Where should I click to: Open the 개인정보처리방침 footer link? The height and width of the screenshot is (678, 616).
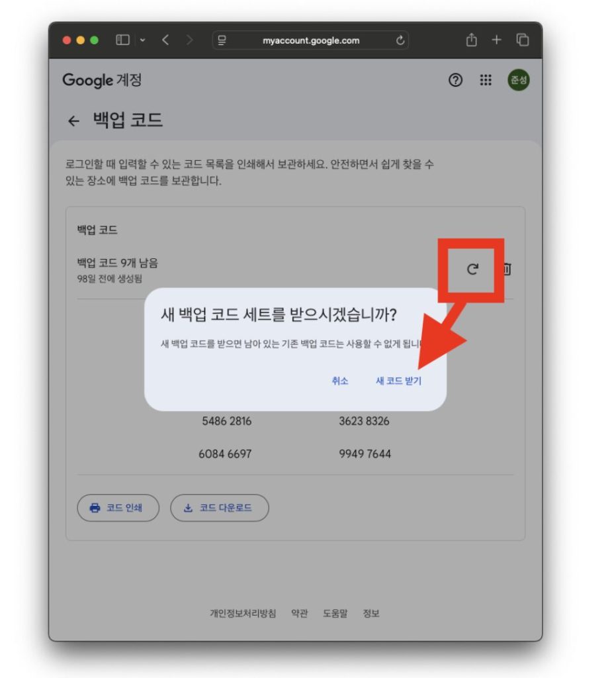point(243,613)
